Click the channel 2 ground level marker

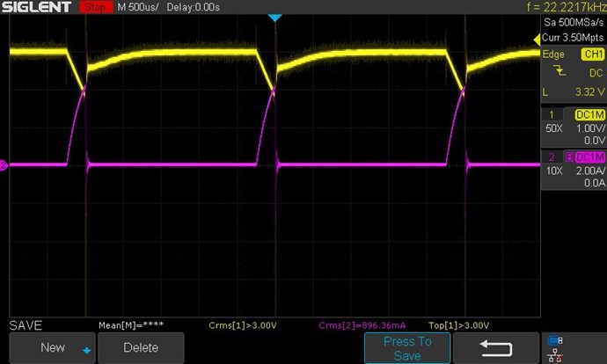click(x=4, y=164)
